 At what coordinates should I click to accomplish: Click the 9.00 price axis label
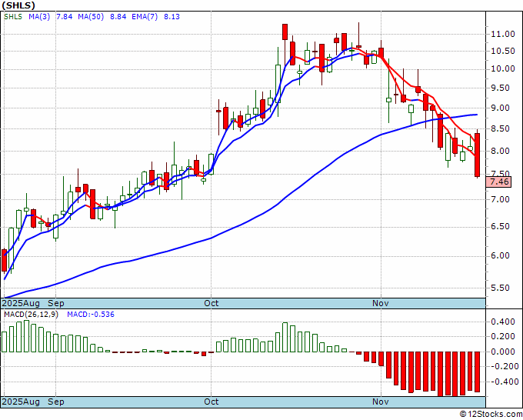[x=501, y=108]
